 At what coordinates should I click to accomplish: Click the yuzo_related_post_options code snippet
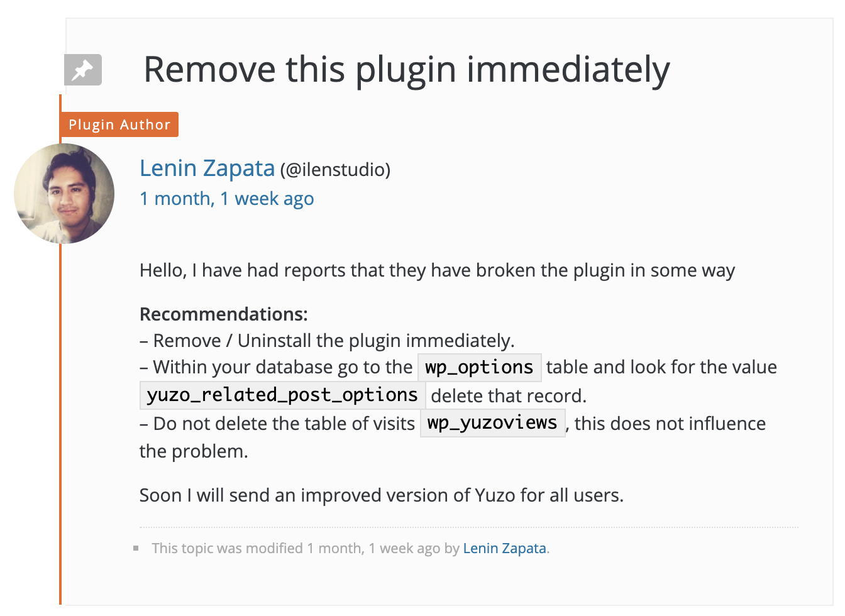click(x=282, y=395)
